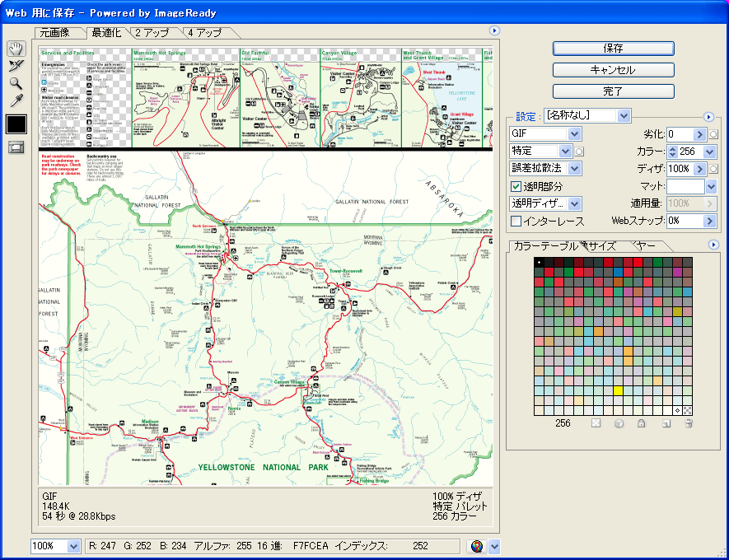This screenshot has height=560, width=729.
Task: Click the map-to-transparent icon under the color table
Action: pos(596,423)
